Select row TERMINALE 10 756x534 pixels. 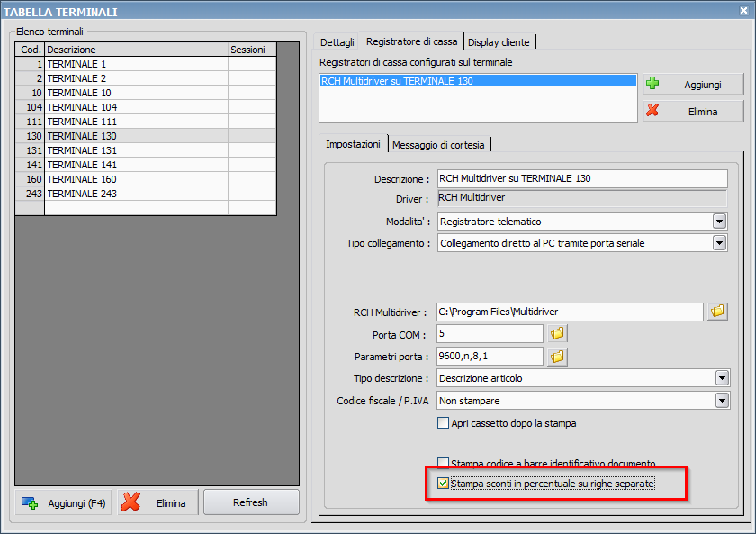[x=146, y=93]
